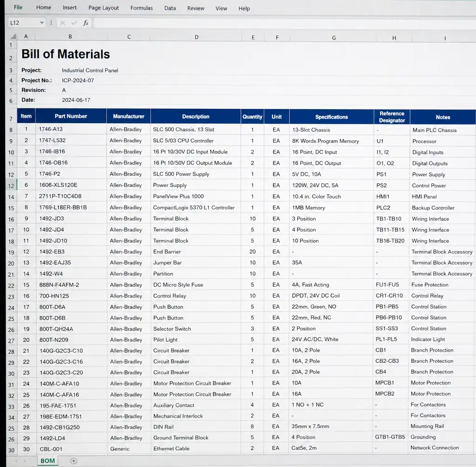Click the Enter checkmark formula bar icon
Viewport: 476px width, 467px height.
(x=74, y=23)
